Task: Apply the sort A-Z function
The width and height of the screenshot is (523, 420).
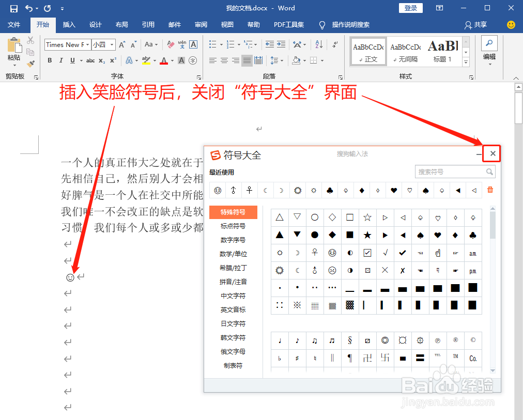Action: point(320,44)
